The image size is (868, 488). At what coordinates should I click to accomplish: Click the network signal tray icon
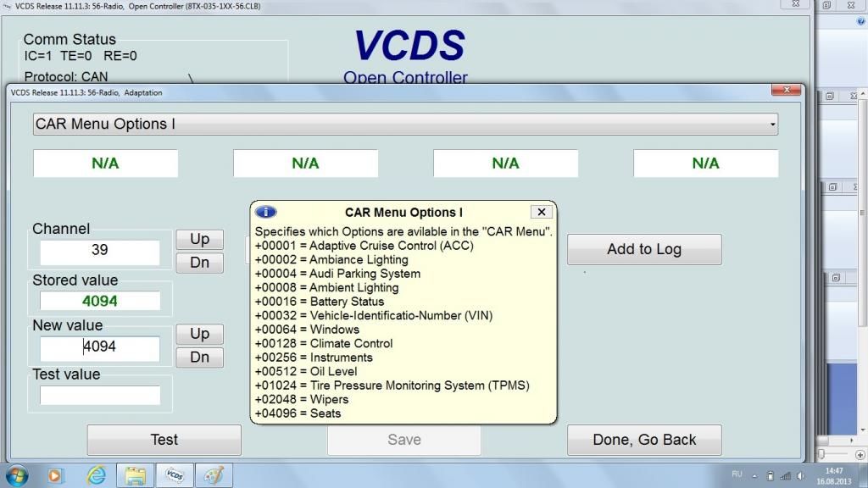coord(786,476)
